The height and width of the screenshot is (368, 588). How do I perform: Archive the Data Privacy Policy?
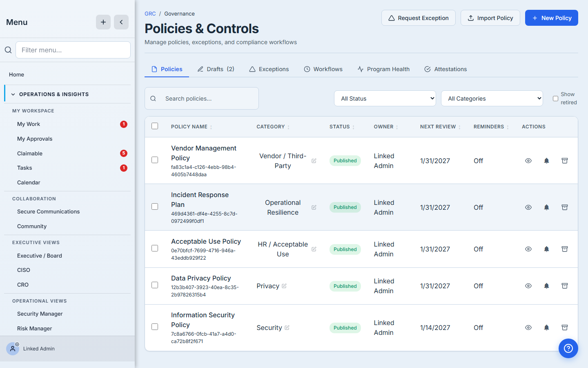565,286
